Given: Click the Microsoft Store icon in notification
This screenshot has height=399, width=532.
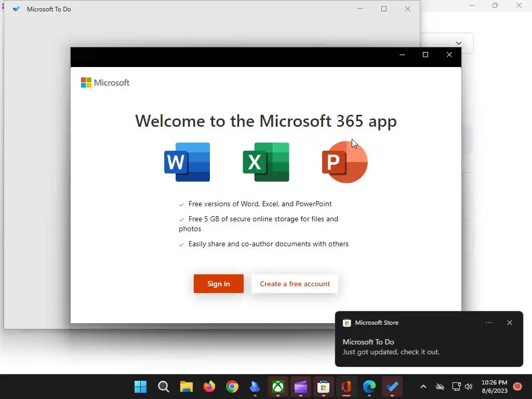Looking at the screenshot, I should (x=347, y=323).
